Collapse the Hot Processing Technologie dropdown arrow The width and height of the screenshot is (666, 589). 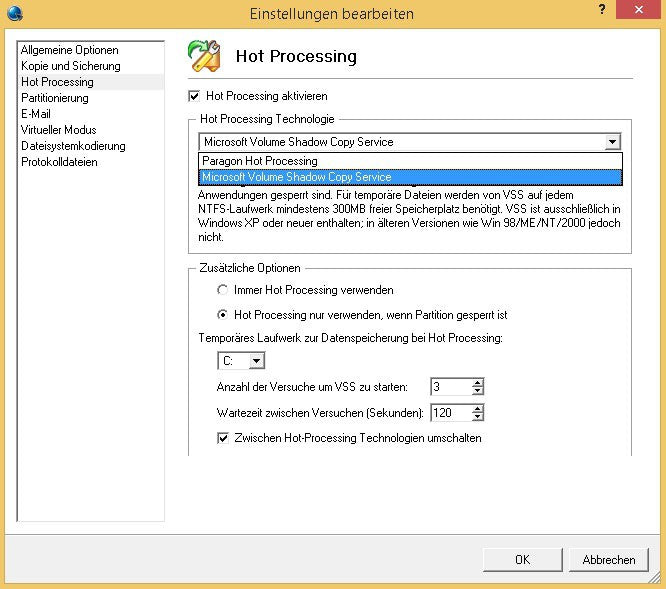coord(612,142)
